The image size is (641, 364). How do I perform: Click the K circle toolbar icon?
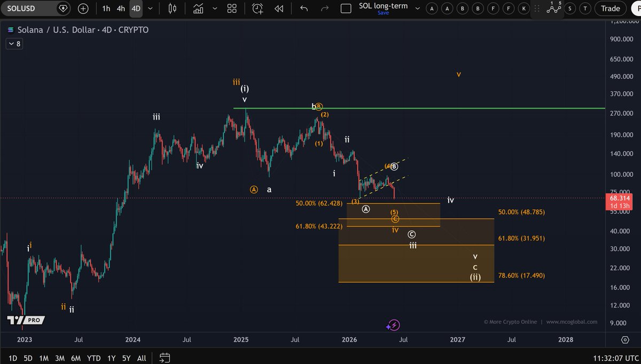pos(525,9)
